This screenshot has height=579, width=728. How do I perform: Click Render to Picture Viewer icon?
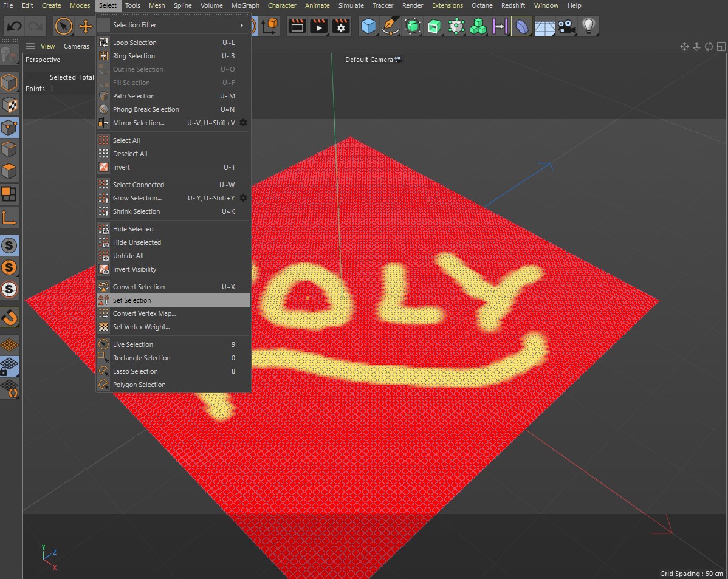[318, 26]
